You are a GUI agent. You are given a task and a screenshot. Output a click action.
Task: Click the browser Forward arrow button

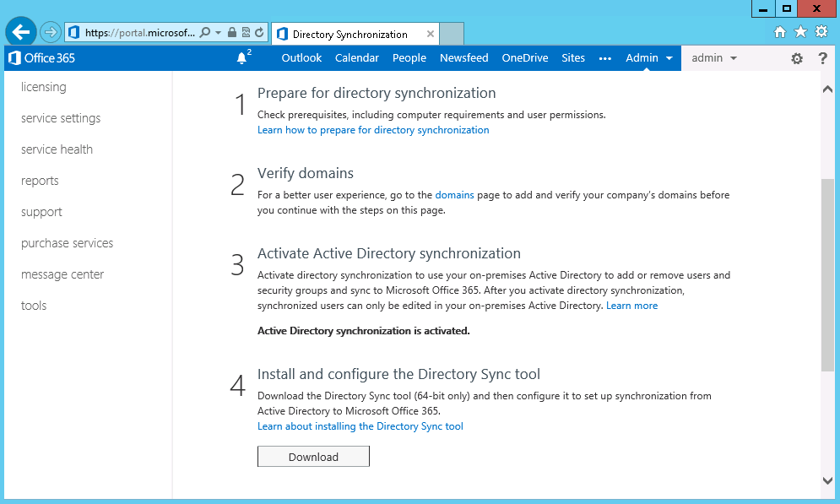click(x=51, y=33)
